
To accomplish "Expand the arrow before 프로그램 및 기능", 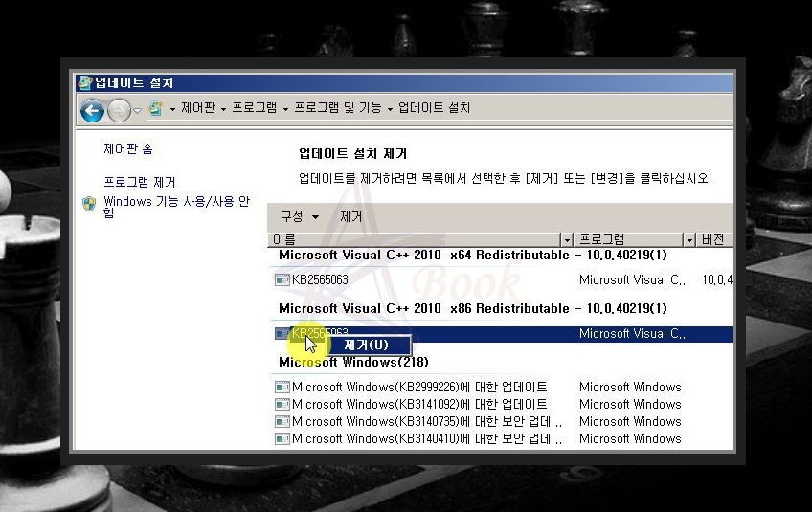I will pyautogui.click(x=285, y=109).
